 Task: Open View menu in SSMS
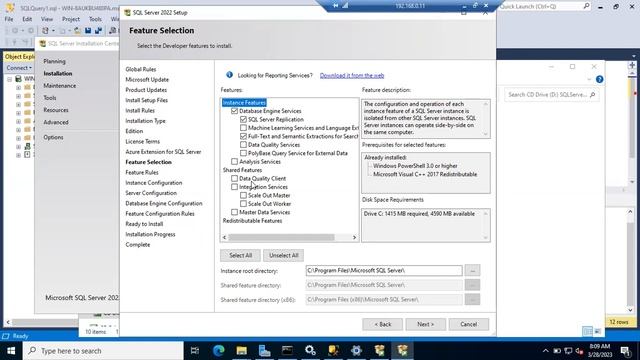point(47,19)
